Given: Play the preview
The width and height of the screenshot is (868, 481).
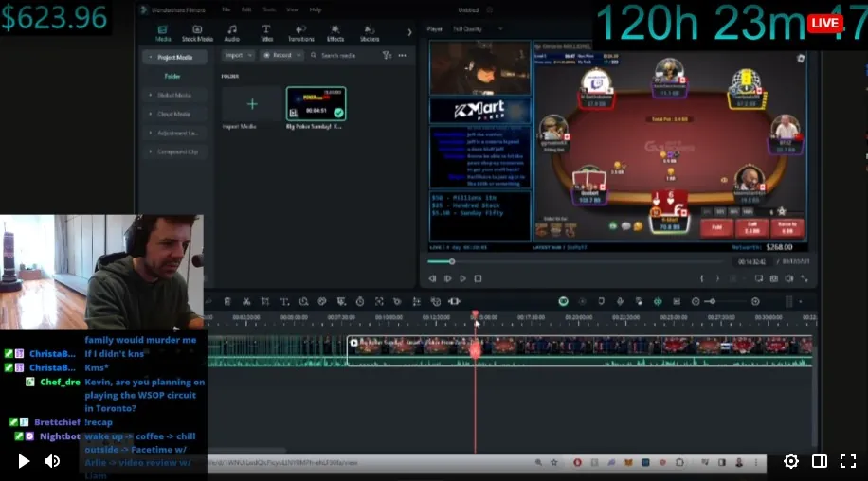Looking at the screenshot, I should click(x=463, y=278).
